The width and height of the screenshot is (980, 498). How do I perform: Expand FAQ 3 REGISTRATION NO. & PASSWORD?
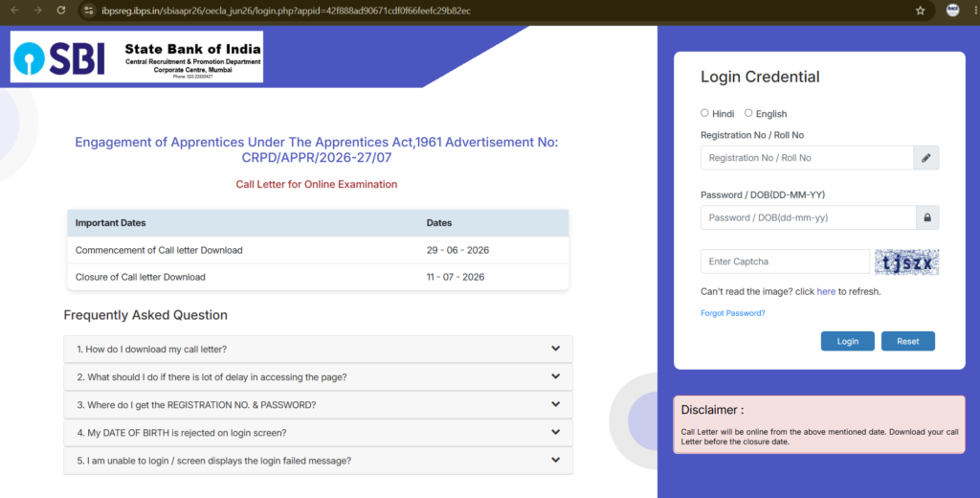coord(318,405)
